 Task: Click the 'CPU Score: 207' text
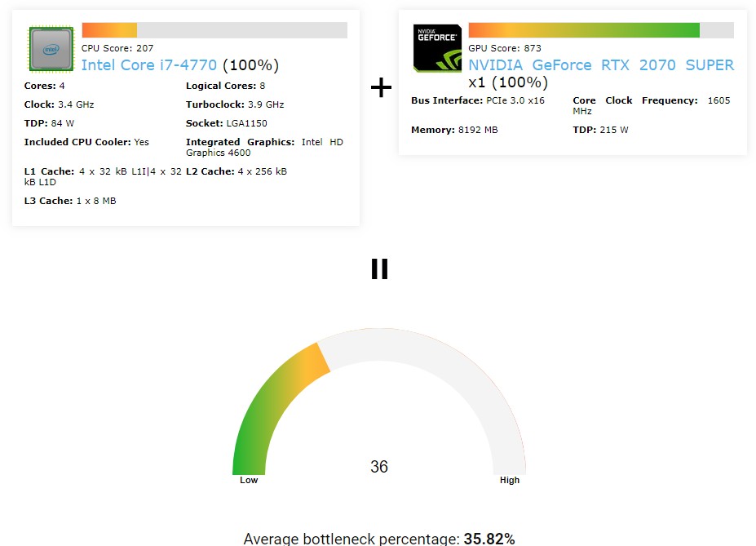[x=117, y=48]
